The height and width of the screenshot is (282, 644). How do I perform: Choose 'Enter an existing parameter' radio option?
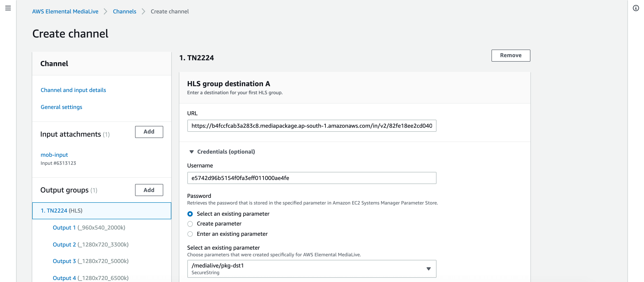pyautogui.click(x=190, y=234)
